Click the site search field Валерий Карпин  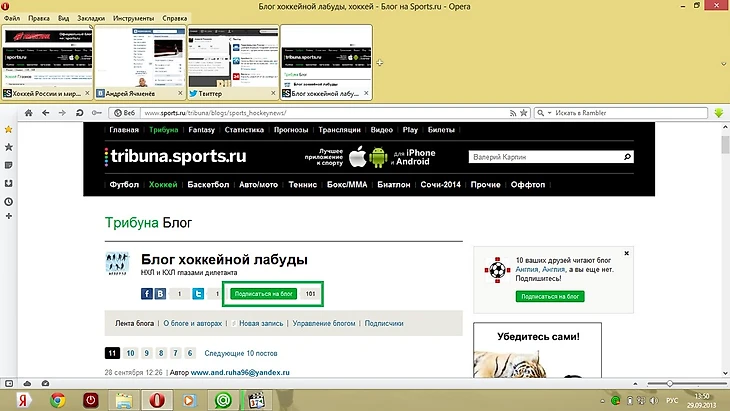click(546, 157)
